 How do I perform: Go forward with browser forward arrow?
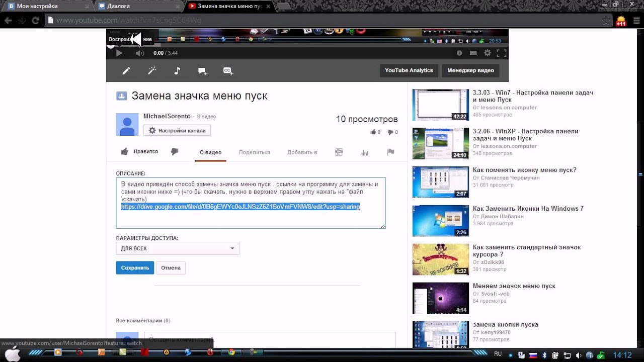[x=22, y=21]
